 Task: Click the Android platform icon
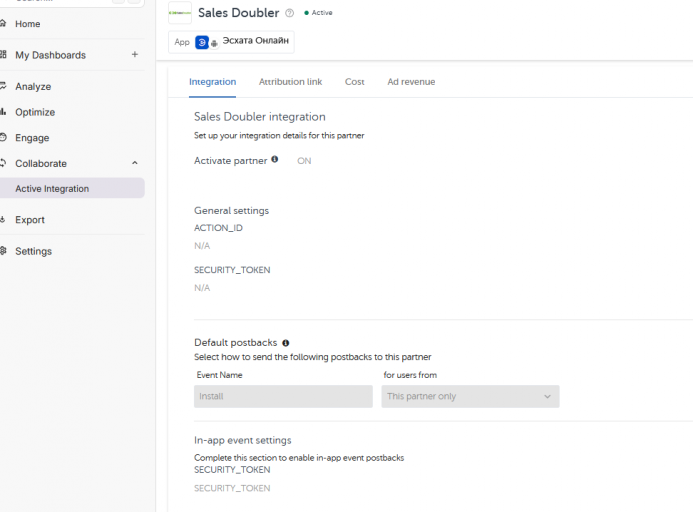(214, 44)
